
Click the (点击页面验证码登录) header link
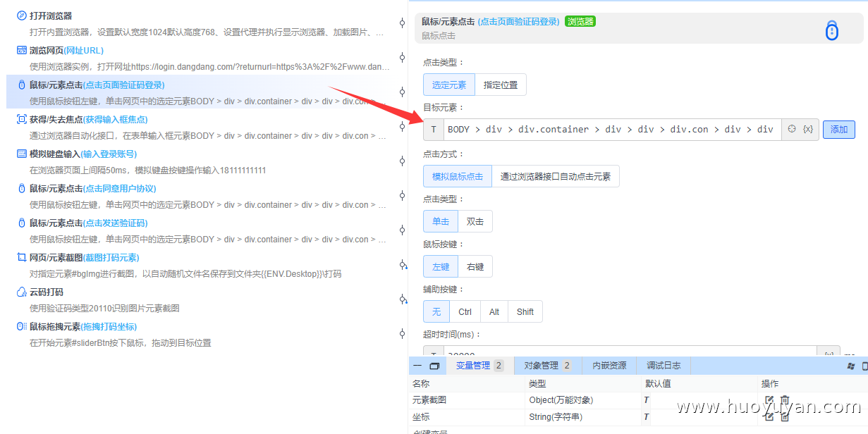tap(518, 22)
